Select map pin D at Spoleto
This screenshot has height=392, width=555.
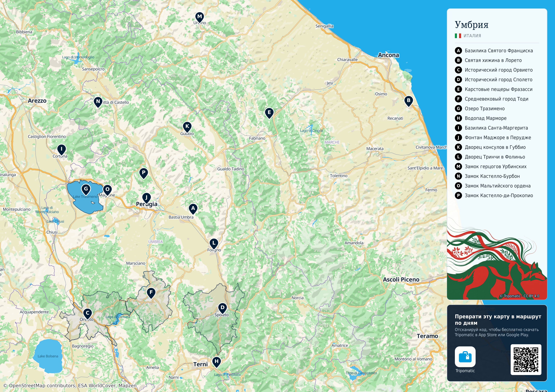222,308
